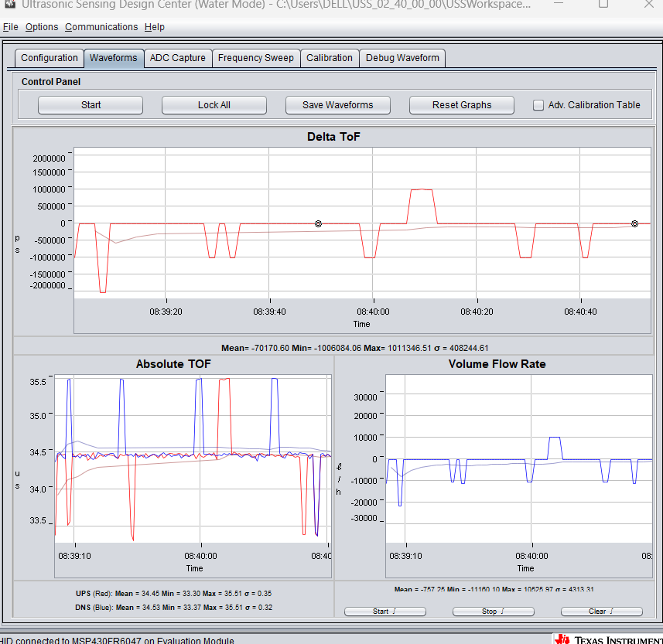
Task: Open the Communications menu
Action: click(x=101, y=27)
